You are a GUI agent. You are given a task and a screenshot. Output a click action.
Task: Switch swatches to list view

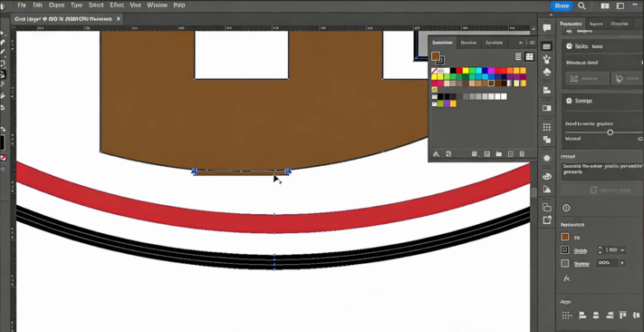tap(518, 57)
